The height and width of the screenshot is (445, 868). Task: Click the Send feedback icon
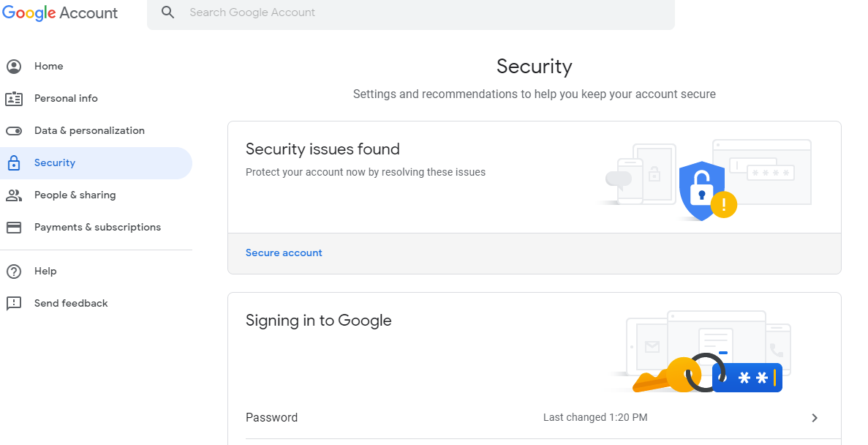click(14, 304)
